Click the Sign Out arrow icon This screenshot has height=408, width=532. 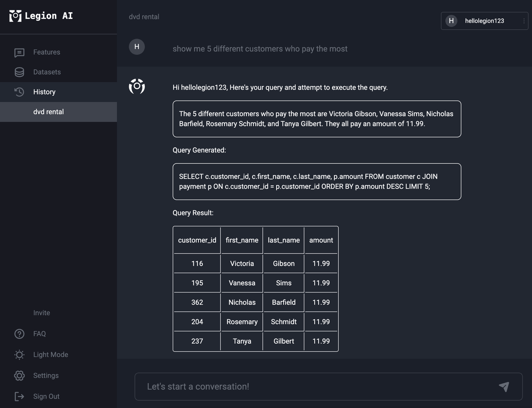coord(19,397)
